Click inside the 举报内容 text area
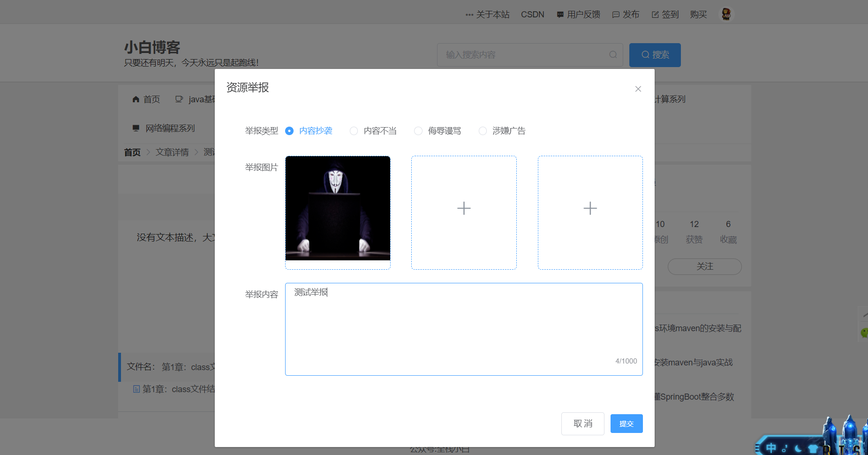 tap(463, 328)
